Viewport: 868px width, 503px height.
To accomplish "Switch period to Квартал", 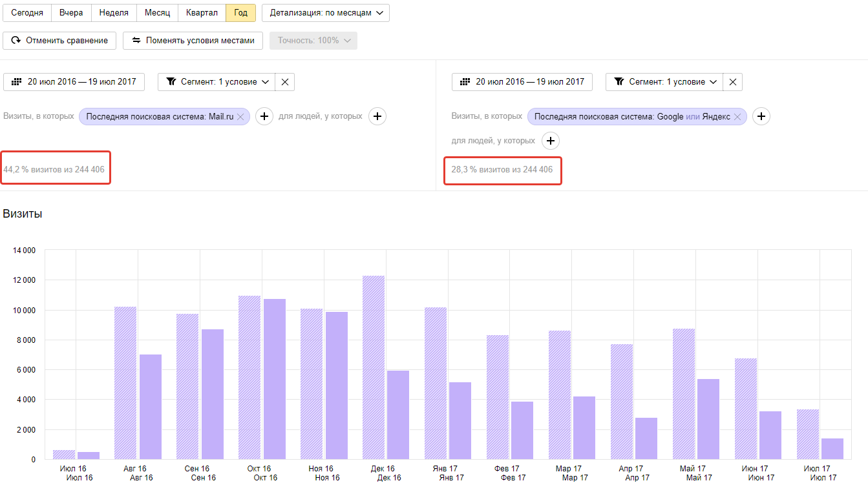I will 202,13.
